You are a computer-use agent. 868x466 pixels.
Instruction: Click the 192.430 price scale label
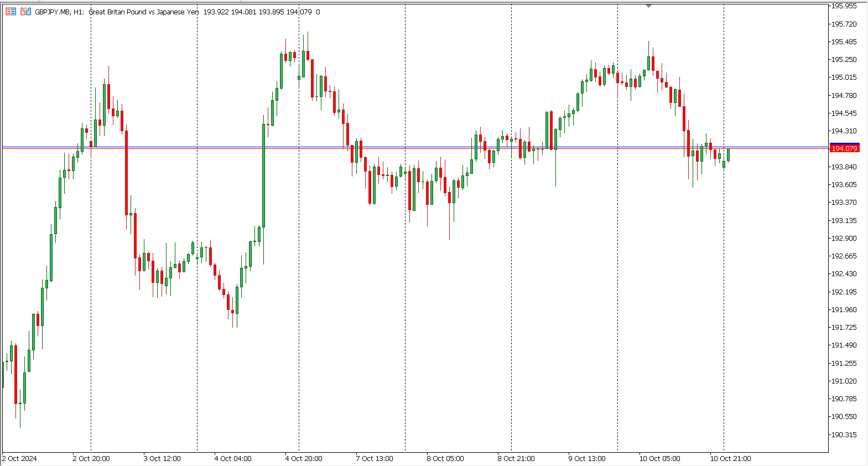[844, 274]
